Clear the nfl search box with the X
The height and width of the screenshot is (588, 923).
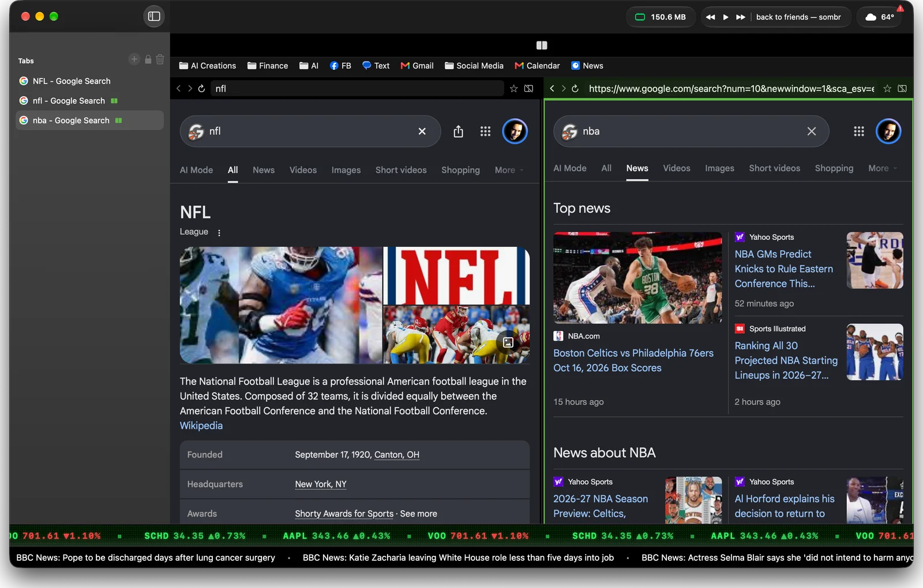click(422, 131)
